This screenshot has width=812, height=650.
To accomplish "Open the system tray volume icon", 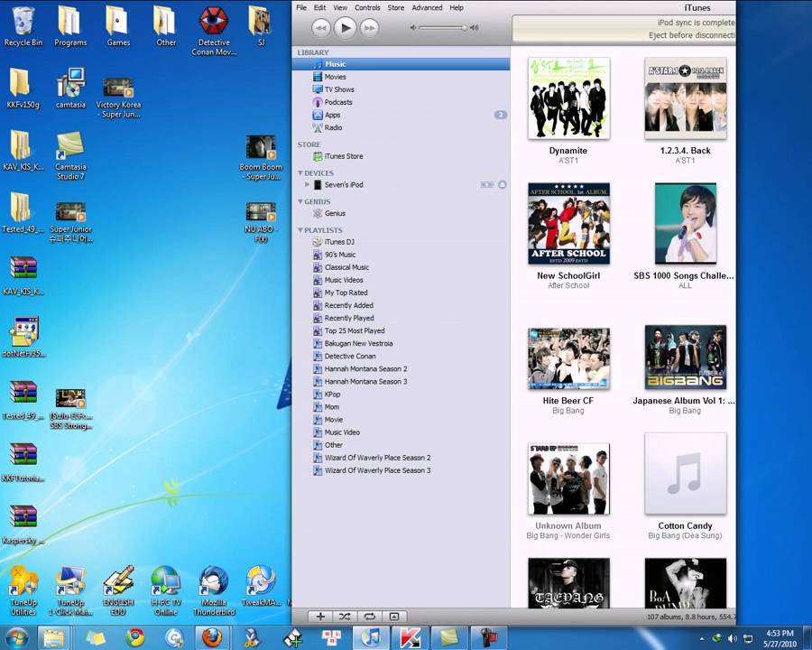I will (x=733, y=638).
